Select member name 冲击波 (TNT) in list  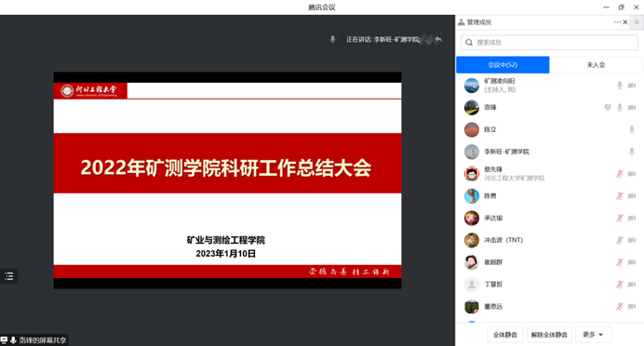click(503, 240)
